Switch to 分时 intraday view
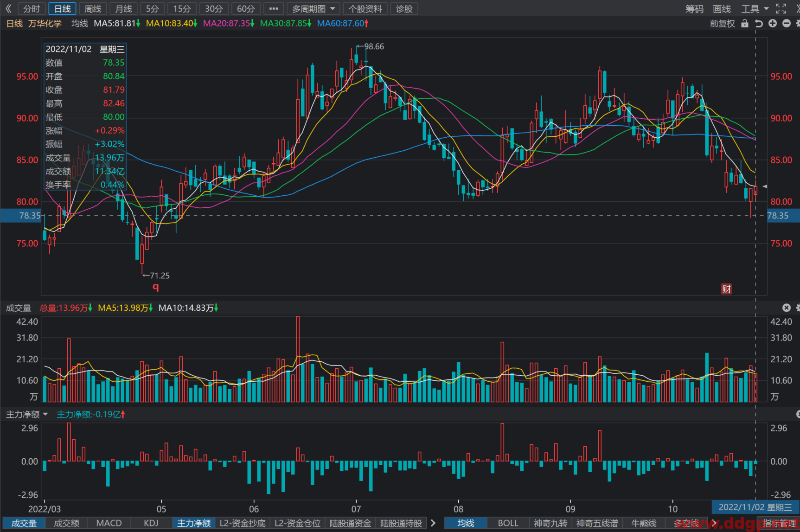This screenshot has width=800, height=532. (x=32, y=9)
